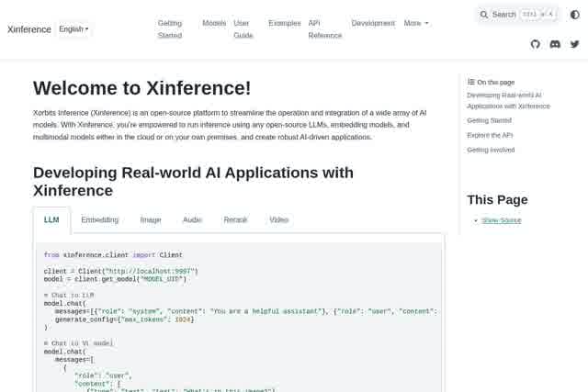This screenshot has height=392, width=588.
Task: Open the Development navigation item
Action: 373,23
